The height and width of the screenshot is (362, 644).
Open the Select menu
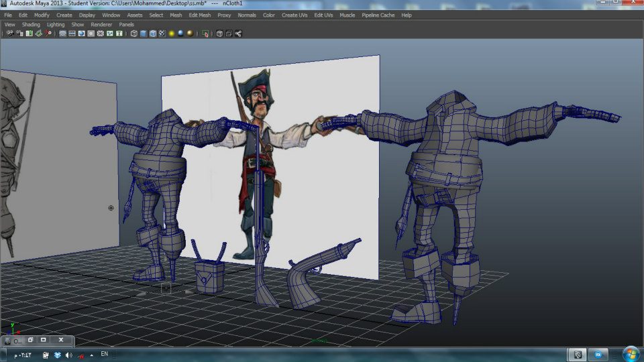coord(156,15)
